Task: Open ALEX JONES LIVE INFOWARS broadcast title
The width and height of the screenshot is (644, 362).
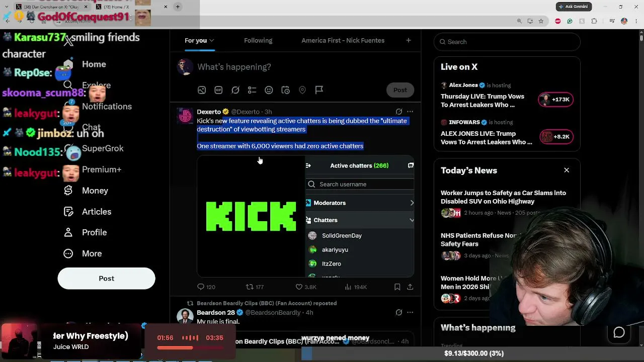Action: pos(486,138)
